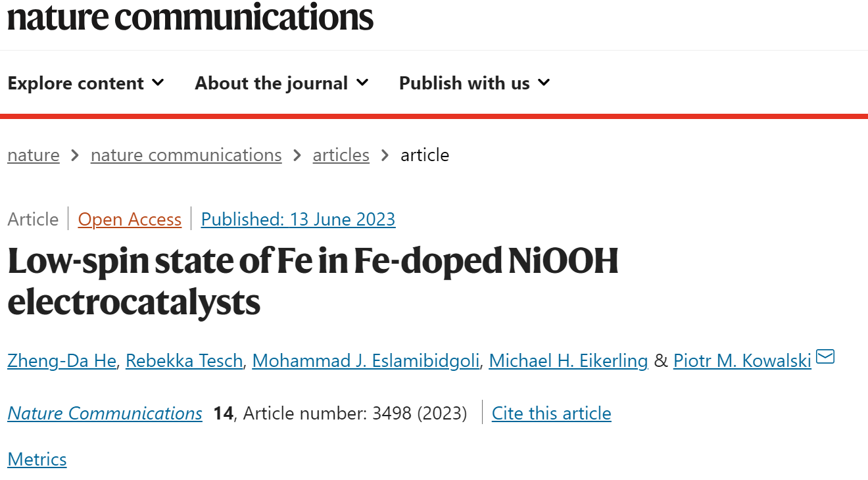Image resolution: width=868 pixels, height=480 pixels.
Task: Navigate to the articles breadcrumb
Action: click(x=341, y=155)
